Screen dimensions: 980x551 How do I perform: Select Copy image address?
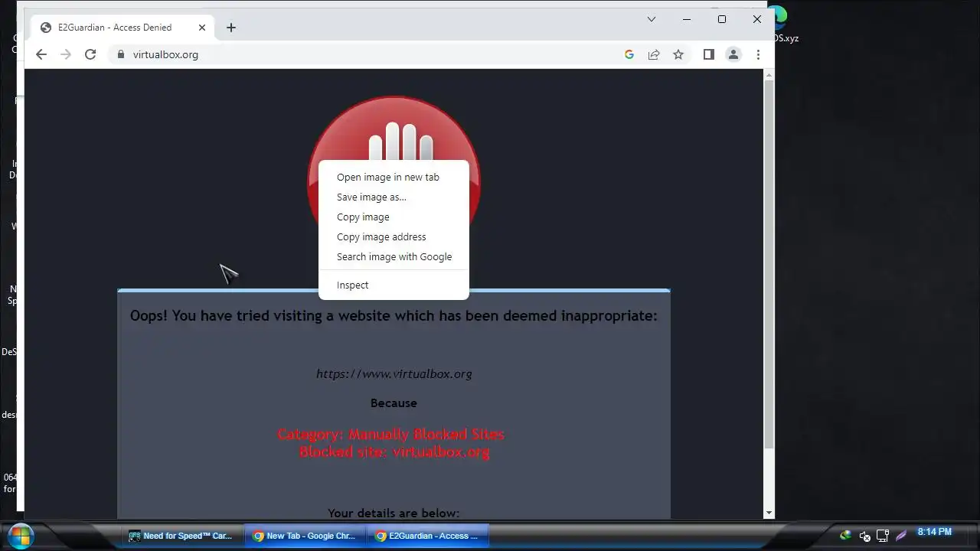[x=394, y=236]
